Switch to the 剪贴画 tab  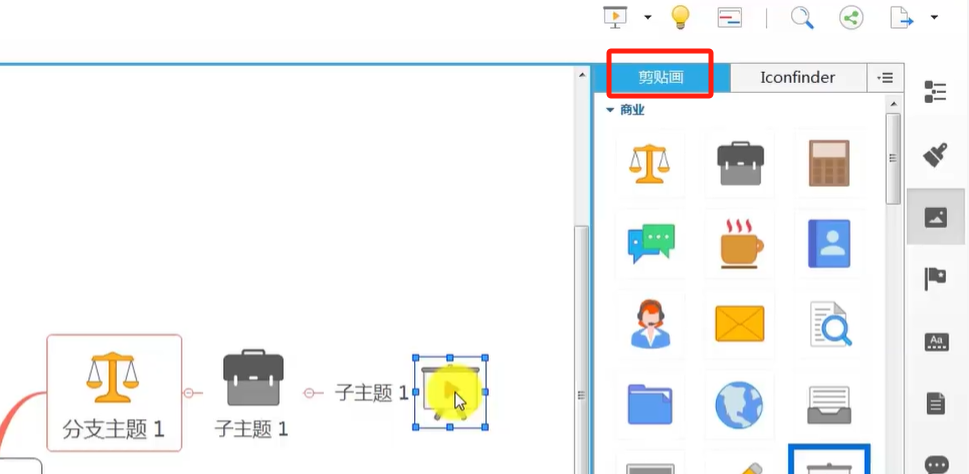coord(661,77)
